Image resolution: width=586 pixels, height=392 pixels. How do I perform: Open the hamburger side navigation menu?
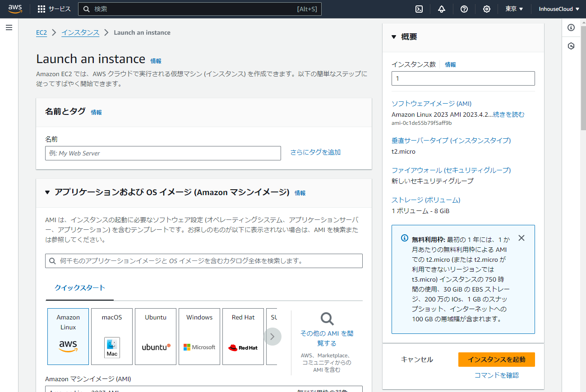(x=9, y=27)
